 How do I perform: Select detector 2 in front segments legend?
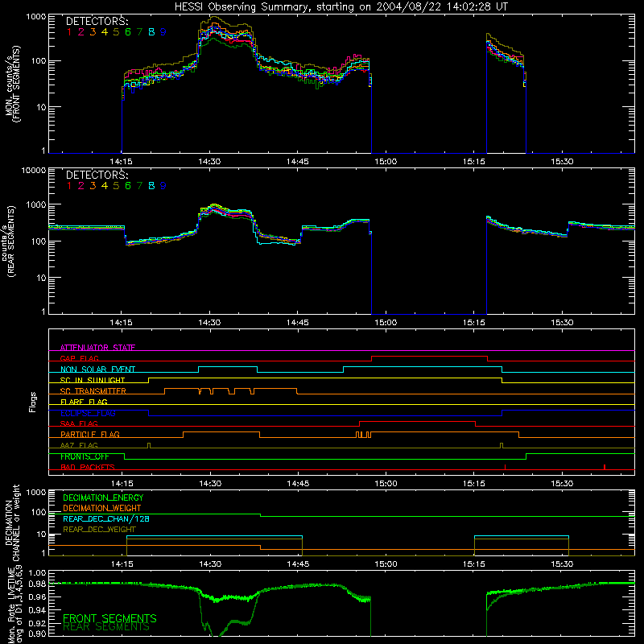pyautogui.click(x=81, y=32)
